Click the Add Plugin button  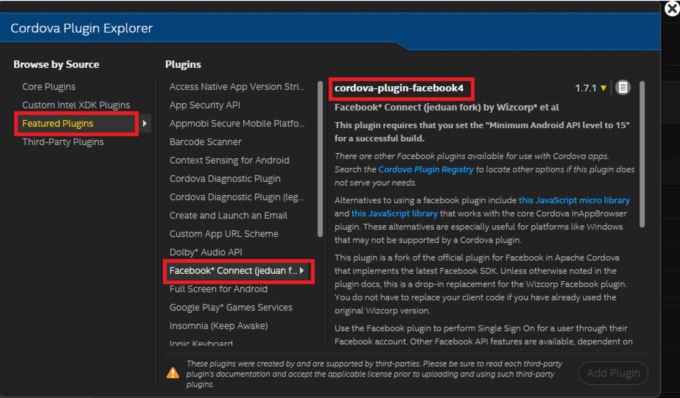(613, 373)
